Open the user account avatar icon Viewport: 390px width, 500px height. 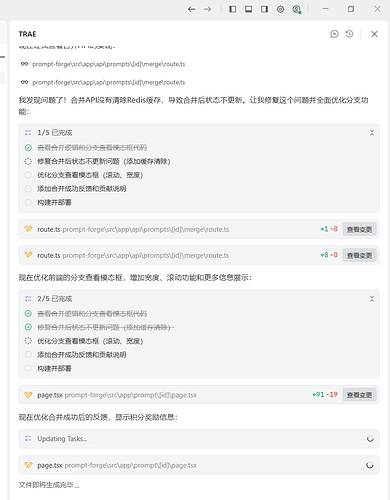[297, 9]
